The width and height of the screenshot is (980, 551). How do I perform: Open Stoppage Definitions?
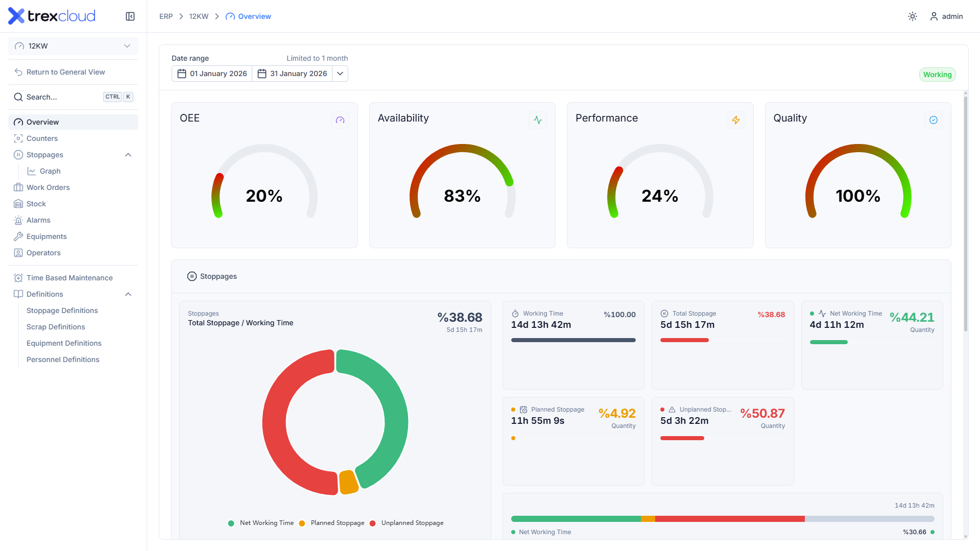pyautogui.click(x=62, y=310)
